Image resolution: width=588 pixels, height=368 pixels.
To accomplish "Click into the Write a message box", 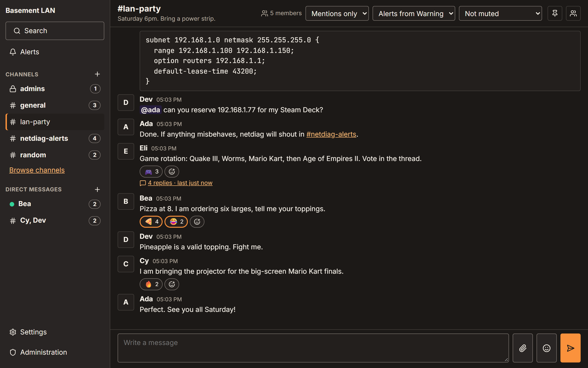I will pyautogui.click(x=313, y=348).
